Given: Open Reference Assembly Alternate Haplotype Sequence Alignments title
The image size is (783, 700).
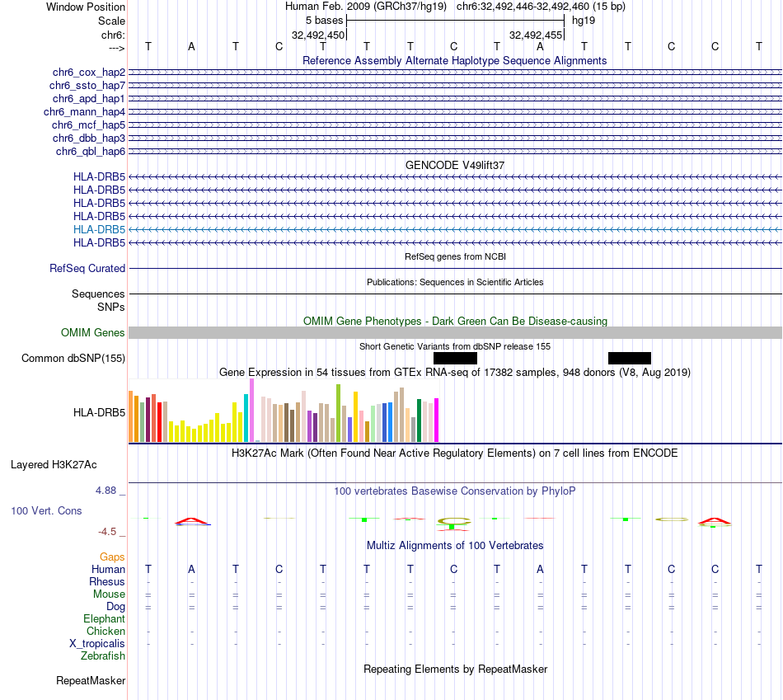Looking at the screenshot, I should click(x=455, y=60).
